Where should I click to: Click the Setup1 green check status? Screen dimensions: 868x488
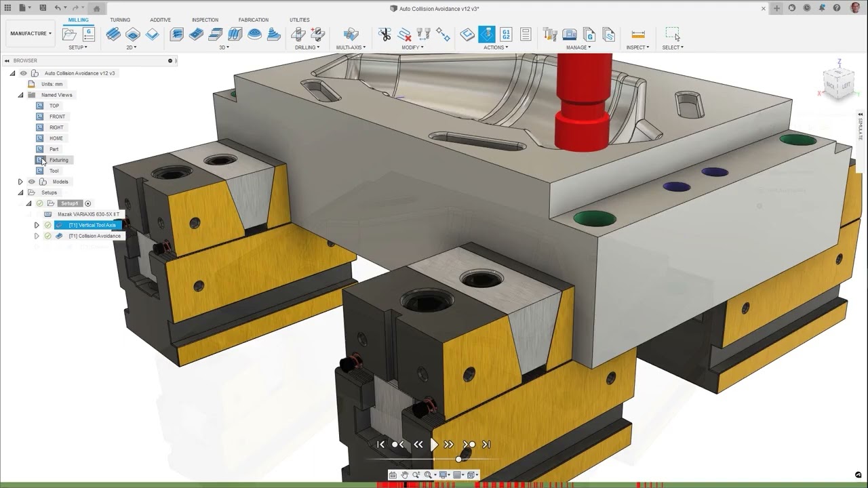[x=39, y=203]
